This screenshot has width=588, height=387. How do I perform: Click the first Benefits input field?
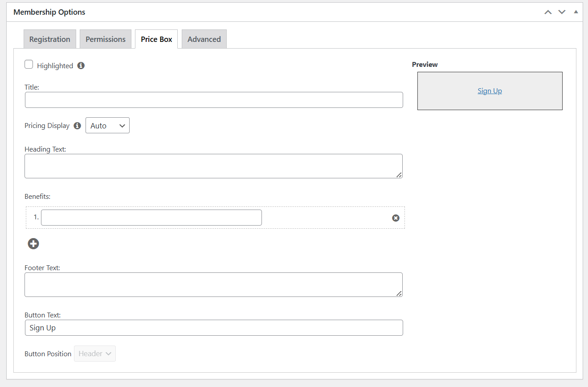pos(151,218)
